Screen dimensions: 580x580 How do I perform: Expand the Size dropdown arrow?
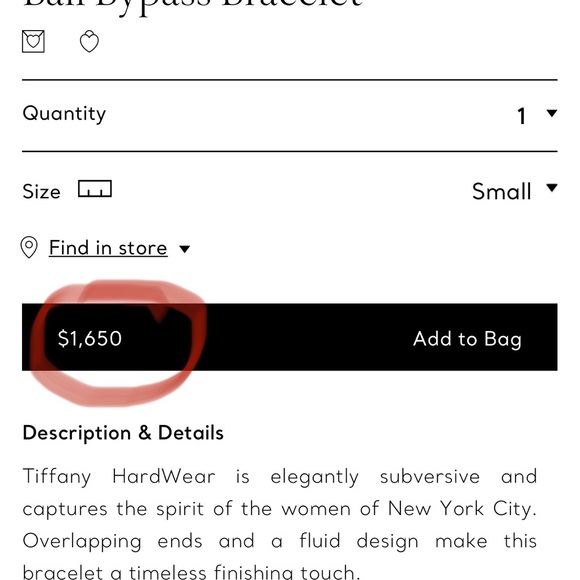tap(552, 188)
